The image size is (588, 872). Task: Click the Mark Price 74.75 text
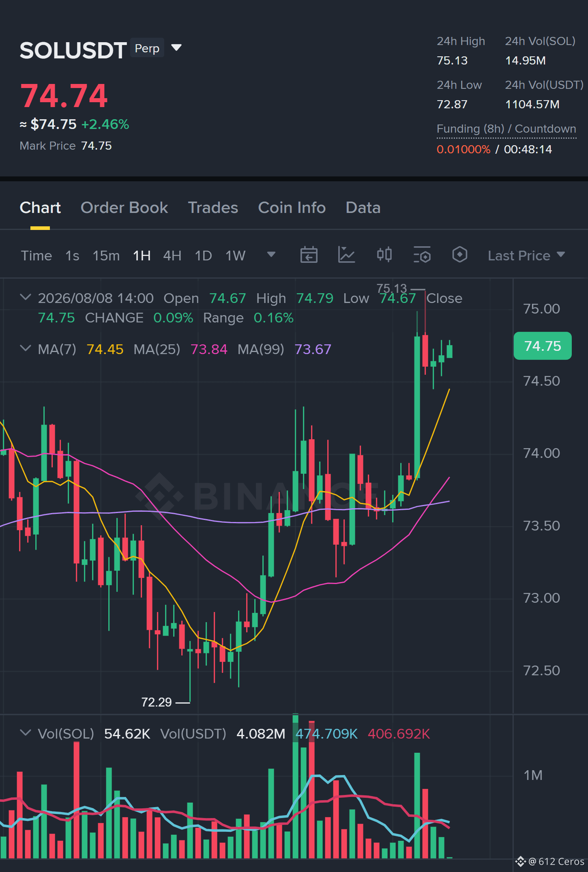66,146
